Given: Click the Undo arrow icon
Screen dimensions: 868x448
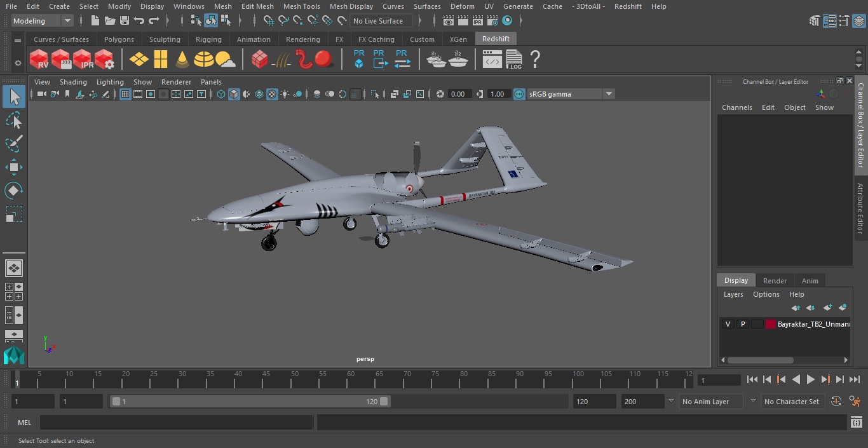Looking at the screenshot, I should coord(139,21).
